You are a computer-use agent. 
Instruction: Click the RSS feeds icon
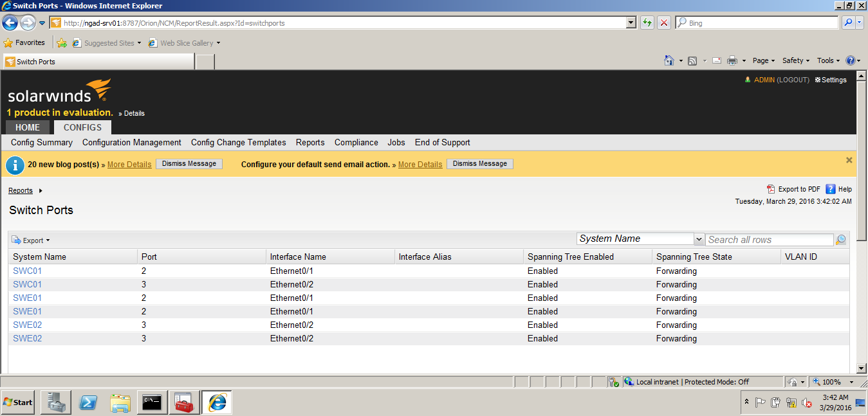tap(693, 60)
